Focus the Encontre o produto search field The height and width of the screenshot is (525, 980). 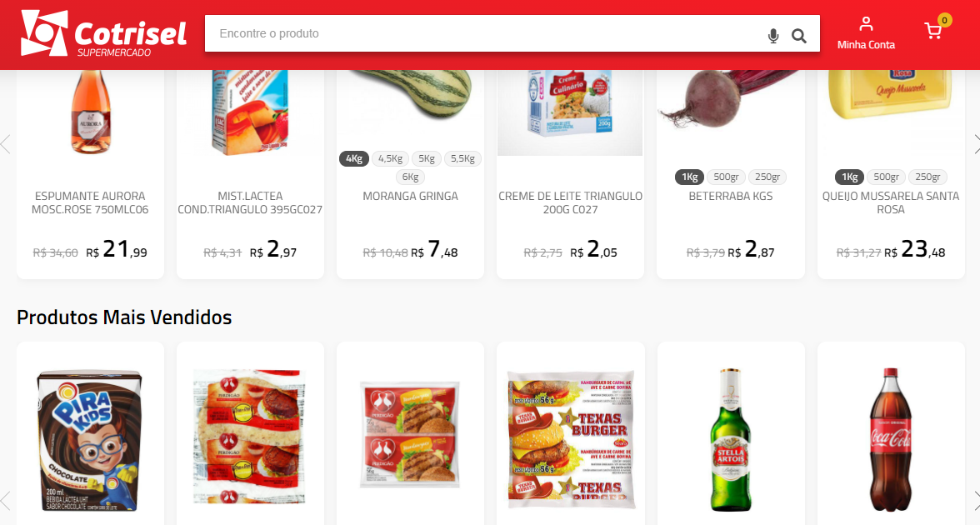point(487,33)
